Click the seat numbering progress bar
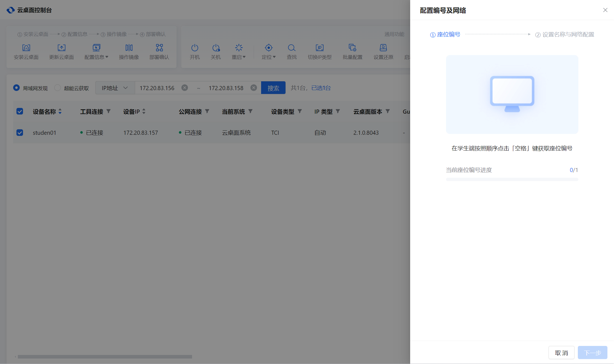 click(512, 179)
